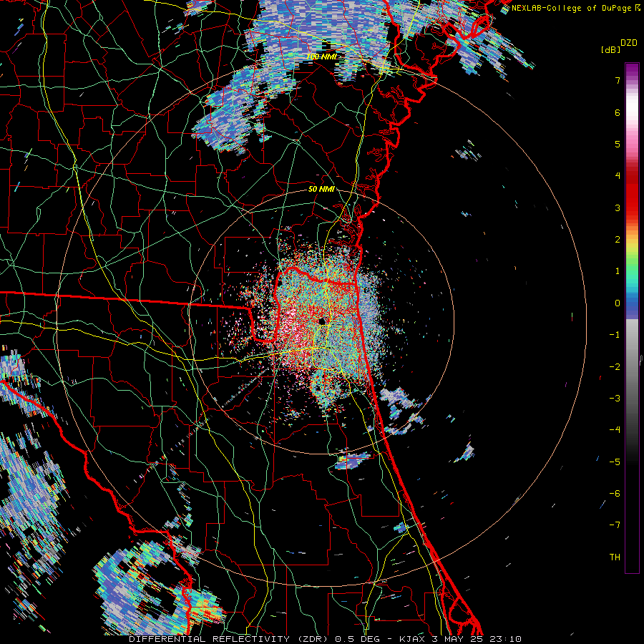The width and height of the screenshot is (644, 644).
Task: Click the 50 NMI range ring label
Action: pyautogui.click(x=321, y=189)
